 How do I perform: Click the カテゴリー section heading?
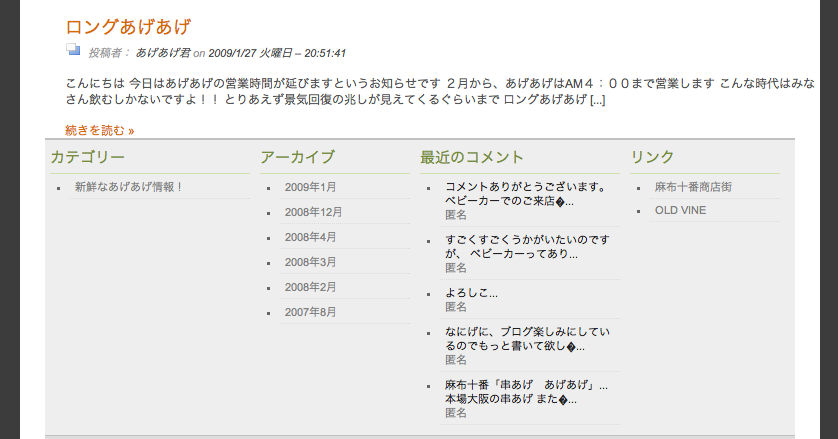click(88, 157)
